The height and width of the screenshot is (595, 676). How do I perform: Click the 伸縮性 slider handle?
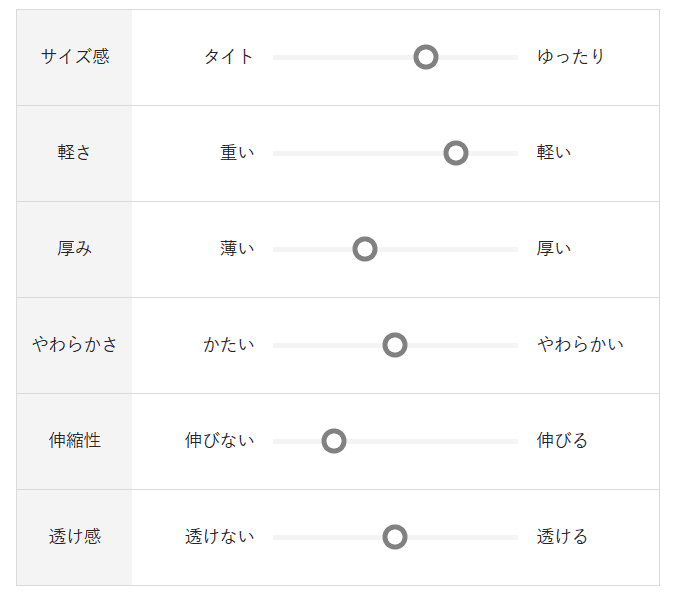coord(334,441)
